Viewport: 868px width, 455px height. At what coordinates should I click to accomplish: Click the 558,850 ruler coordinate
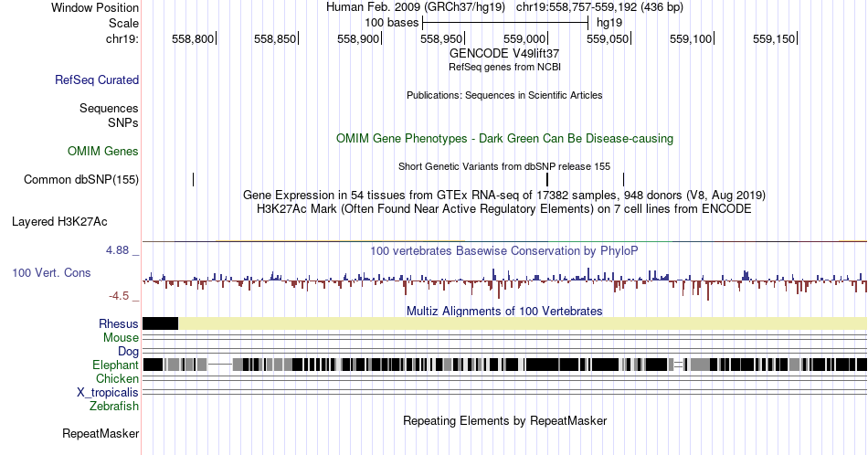coord(275,38)
